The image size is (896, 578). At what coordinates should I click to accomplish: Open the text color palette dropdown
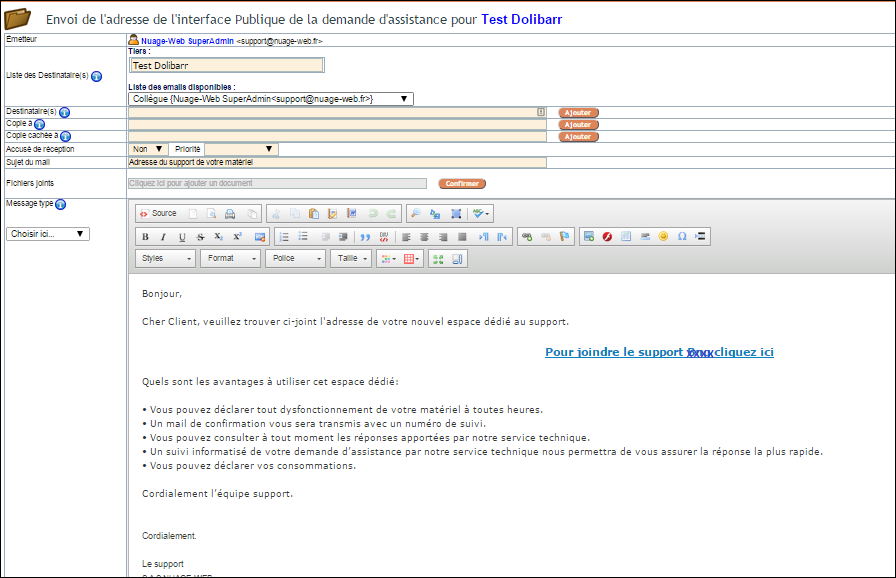[x=389, y=259]
